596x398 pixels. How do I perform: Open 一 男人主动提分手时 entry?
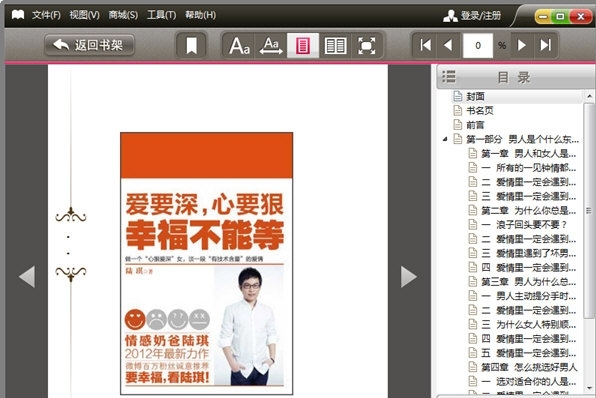[528, 296]
